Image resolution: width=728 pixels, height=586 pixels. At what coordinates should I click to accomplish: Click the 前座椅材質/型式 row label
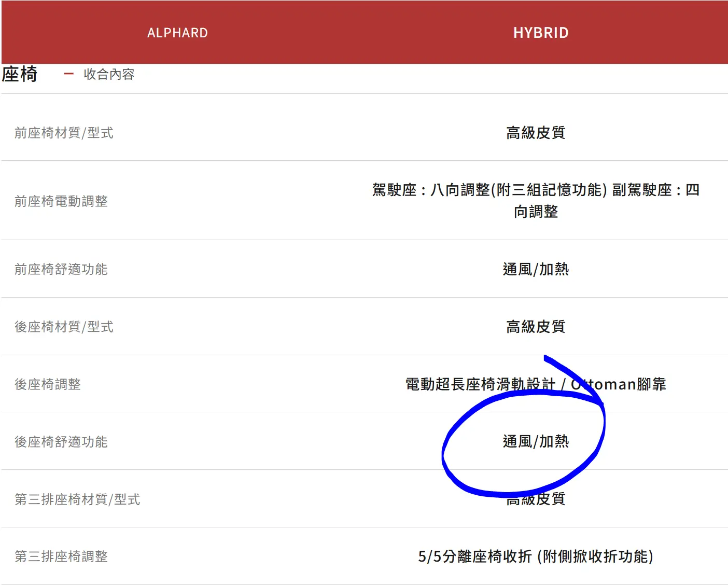tap(64, 133)
